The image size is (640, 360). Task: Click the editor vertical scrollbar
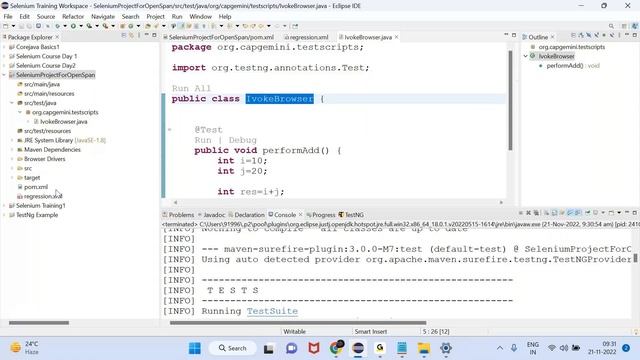click(x=510, y=100)
